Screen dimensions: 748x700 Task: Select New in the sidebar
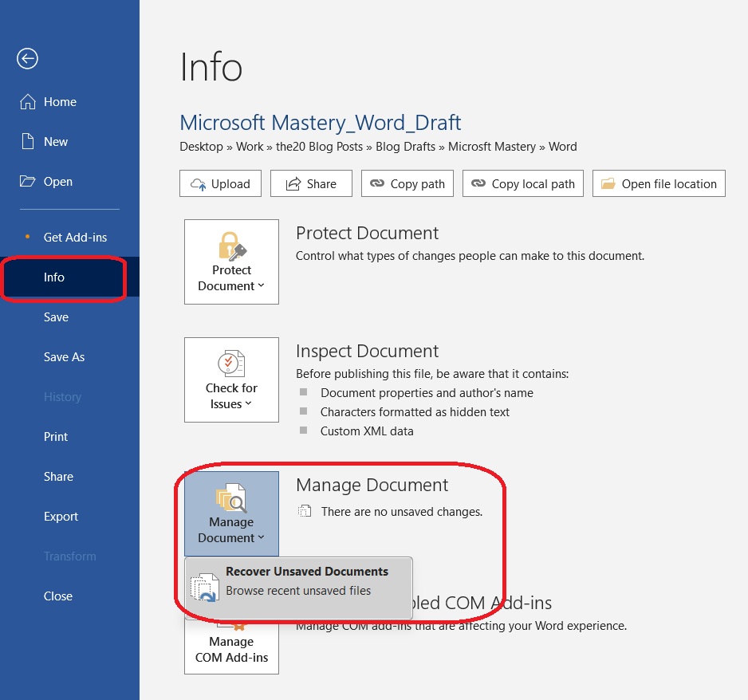click(69, 142)
